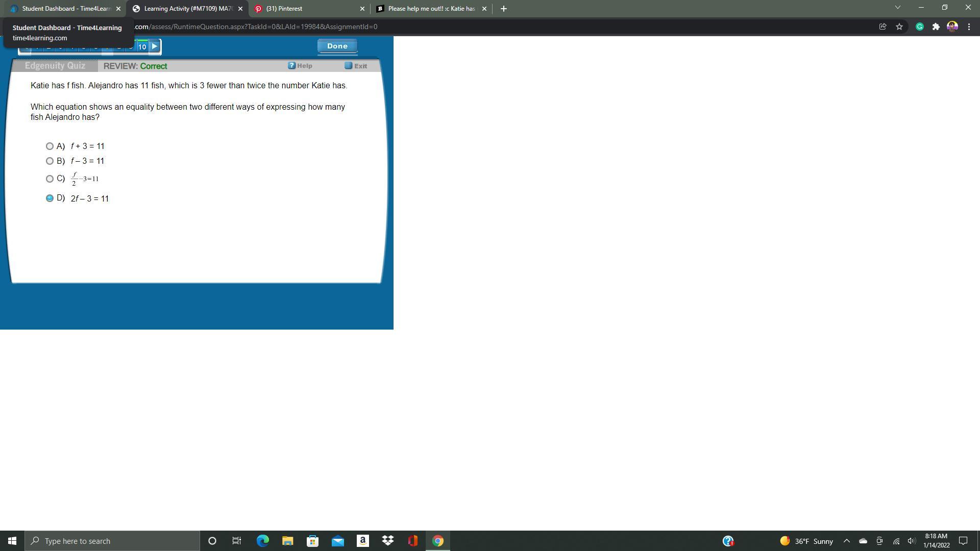Click the Exit icon in quiz header
This screenshot has height=551, width=980.
(x=349, y=66)
